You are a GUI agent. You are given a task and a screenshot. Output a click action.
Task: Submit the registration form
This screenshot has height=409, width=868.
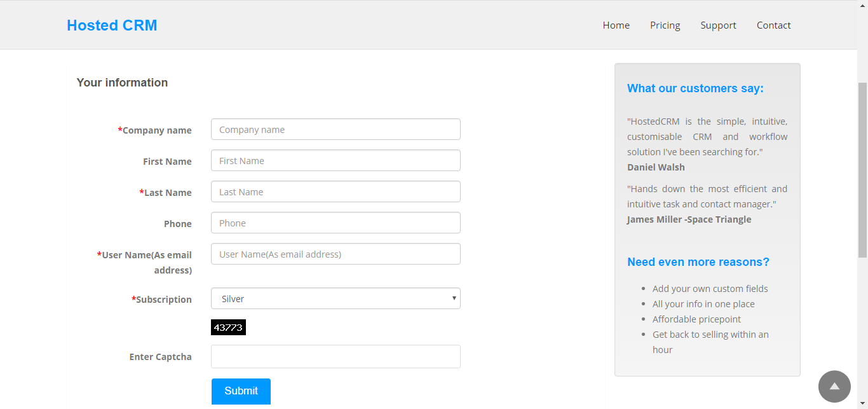[241, 391]
